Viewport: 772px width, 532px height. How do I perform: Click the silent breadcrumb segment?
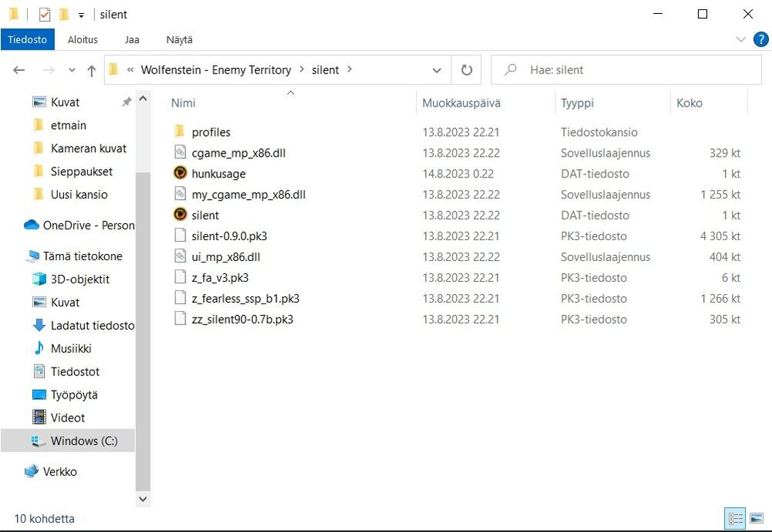(326, 70)
